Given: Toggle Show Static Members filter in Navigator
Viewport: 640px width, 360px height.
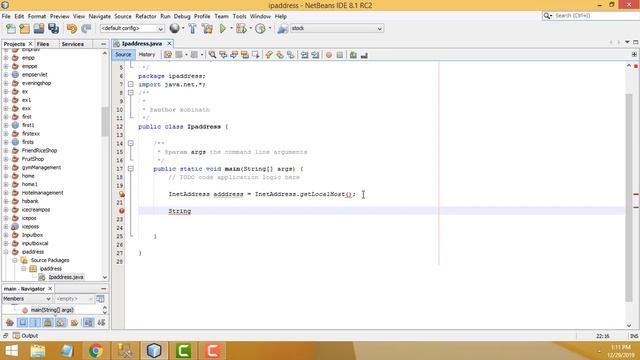Looking at the screenshot, I should tap(35, 323).
